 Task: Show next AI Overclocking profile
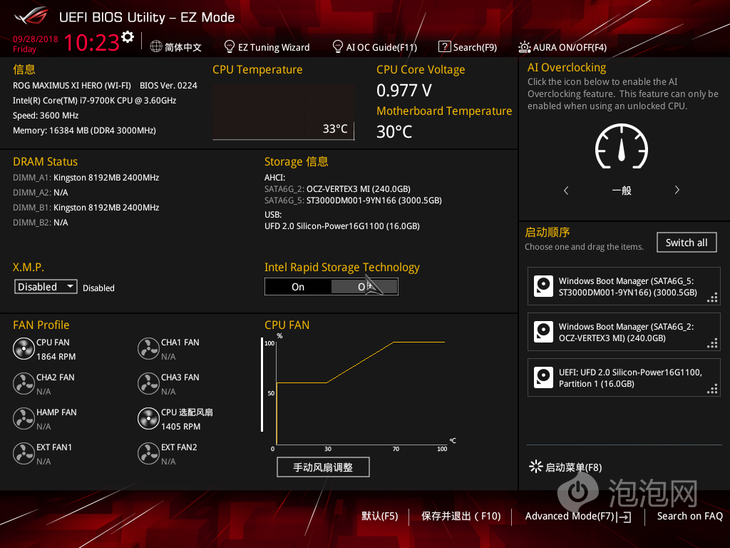(x=677, y=190)
